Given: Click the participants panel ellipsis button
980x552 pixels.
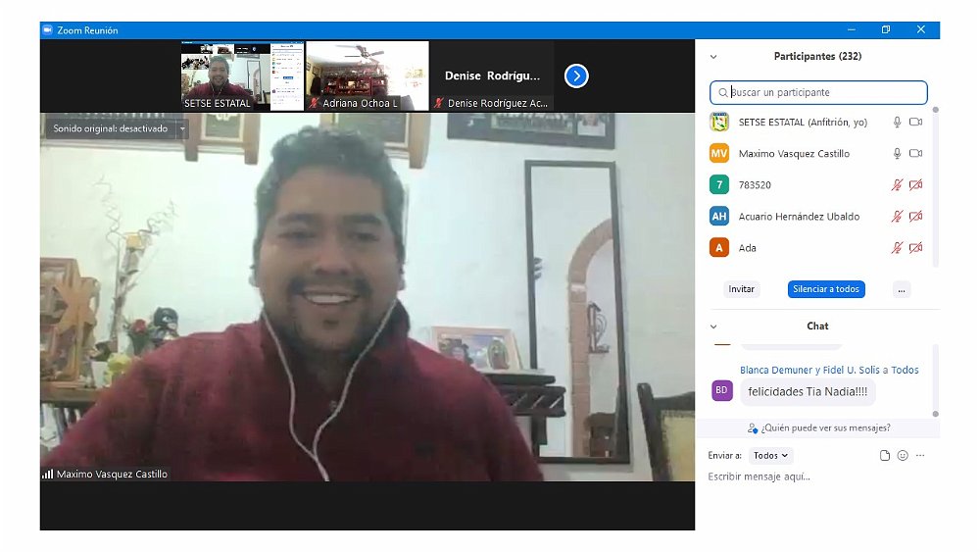Looking at the screenshot, I should click(x=902, y=289).
